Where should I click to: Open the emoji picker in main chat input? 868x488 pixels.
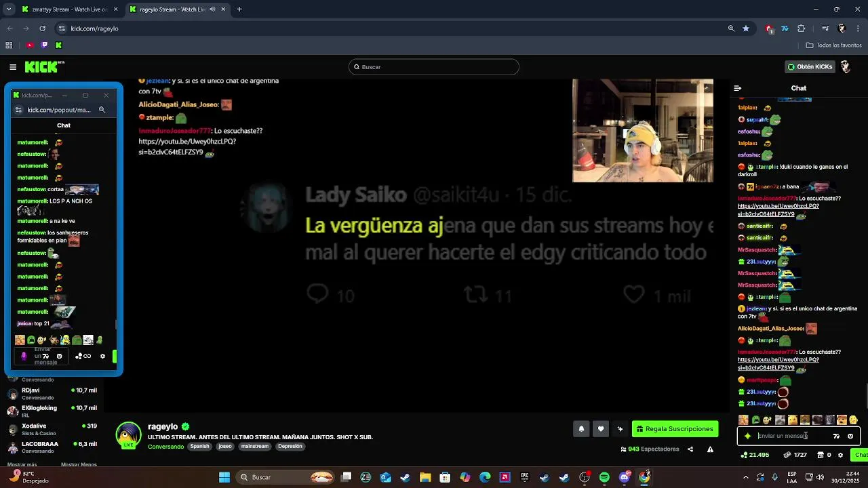click(x=850, y=436)
